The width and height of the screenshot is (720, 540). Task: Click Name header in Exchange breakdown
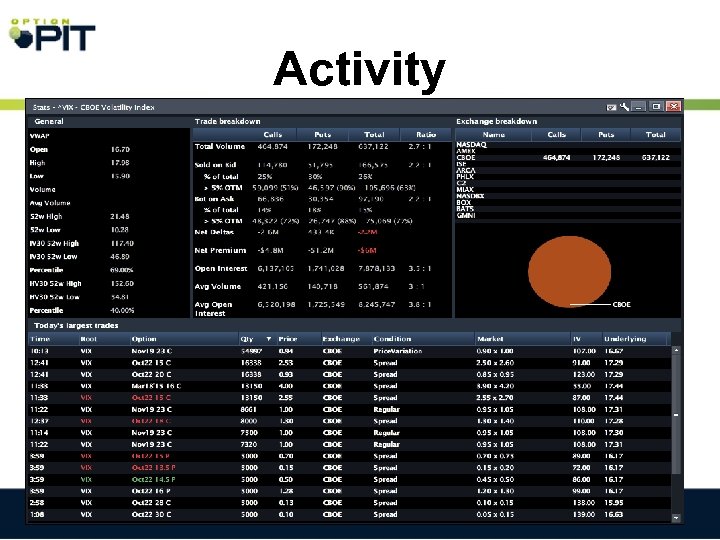click(494, 135)
